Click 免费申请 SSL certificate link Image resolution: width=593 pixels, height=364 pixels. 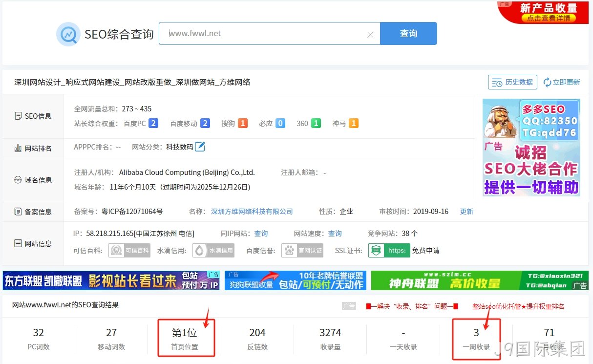(x=425, y=251)
